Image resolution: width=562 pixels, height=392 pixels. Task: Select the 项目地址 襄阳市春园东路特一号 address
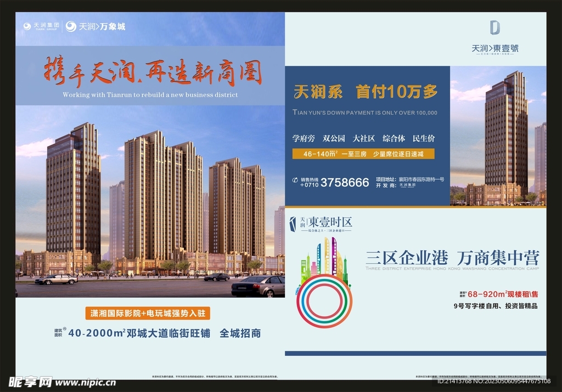410,180
